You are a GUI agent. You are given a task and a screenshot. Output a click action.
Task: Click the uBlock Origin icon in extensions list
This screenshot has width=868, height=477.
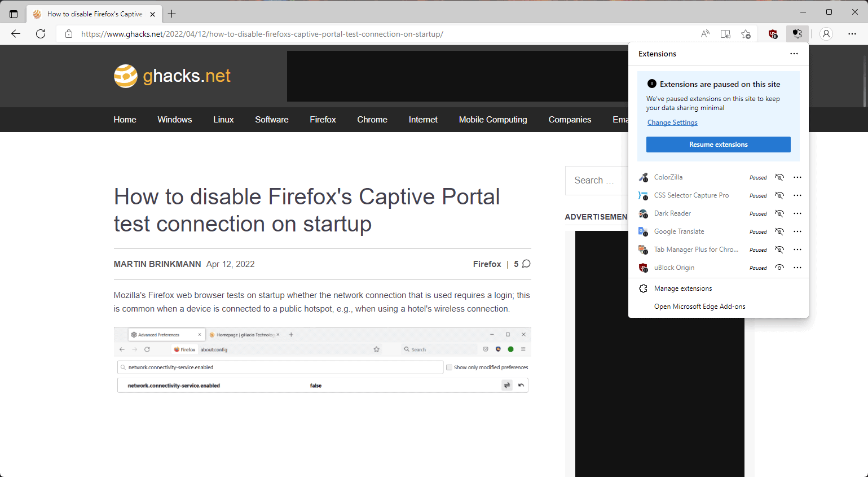643,268
